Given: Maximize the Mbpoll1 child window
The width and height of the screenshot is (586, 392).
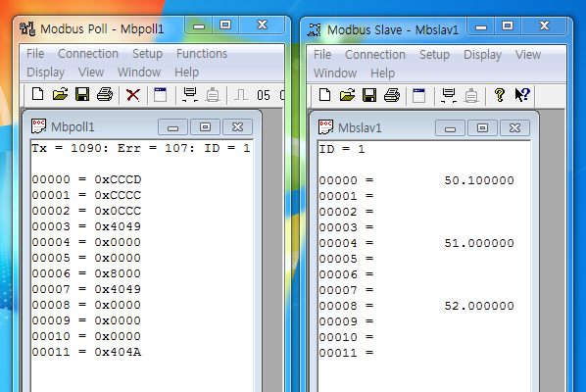Looking at the screenshot, I should click(205, 127).
